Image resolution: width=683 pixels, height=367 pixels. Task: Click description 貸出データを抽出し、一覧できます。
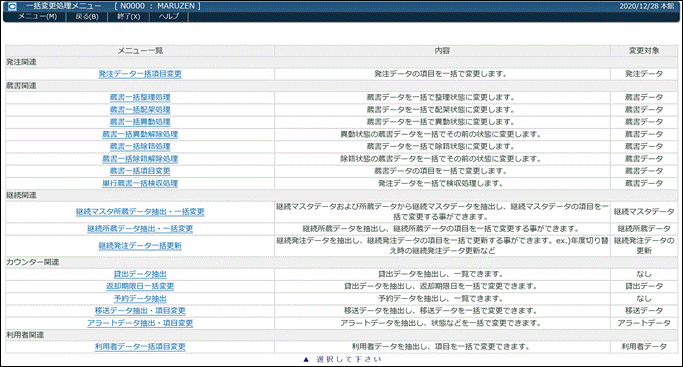[x=442, y=274]
